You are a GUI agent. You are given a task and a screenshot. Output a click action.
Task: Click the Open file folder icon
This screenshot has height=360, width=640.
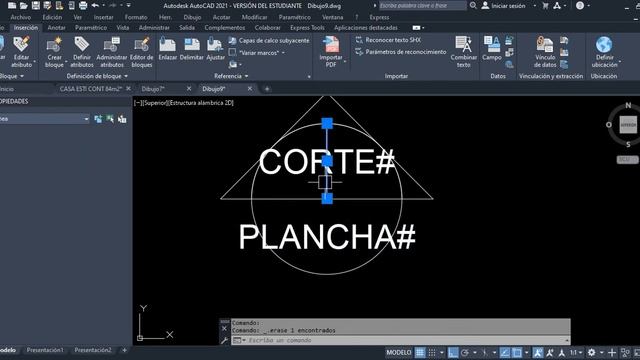tap(24, 6)
